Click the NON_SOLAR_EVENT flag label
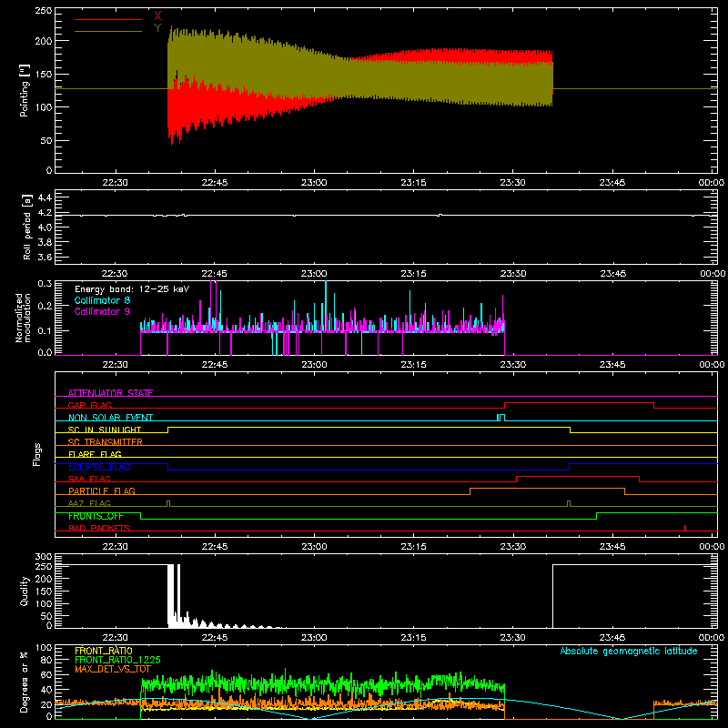728x728 pixels. [110, 418]
